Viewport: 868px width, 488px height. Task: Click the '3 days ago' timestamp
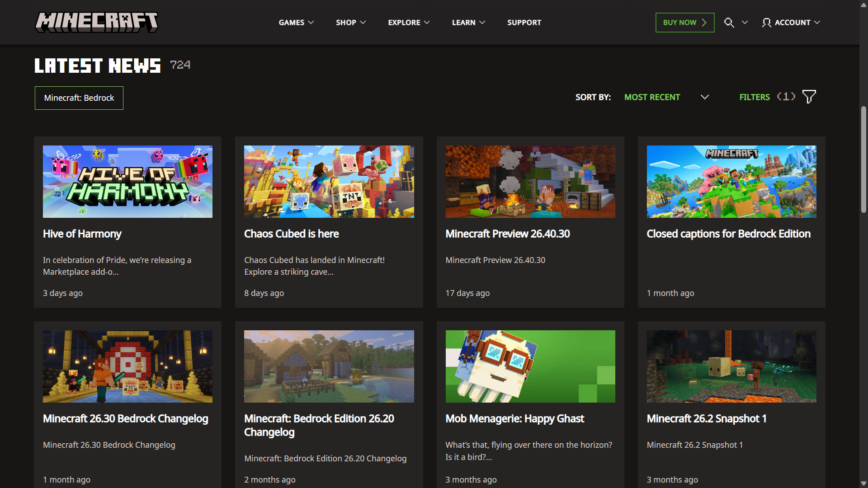(63, 293)
